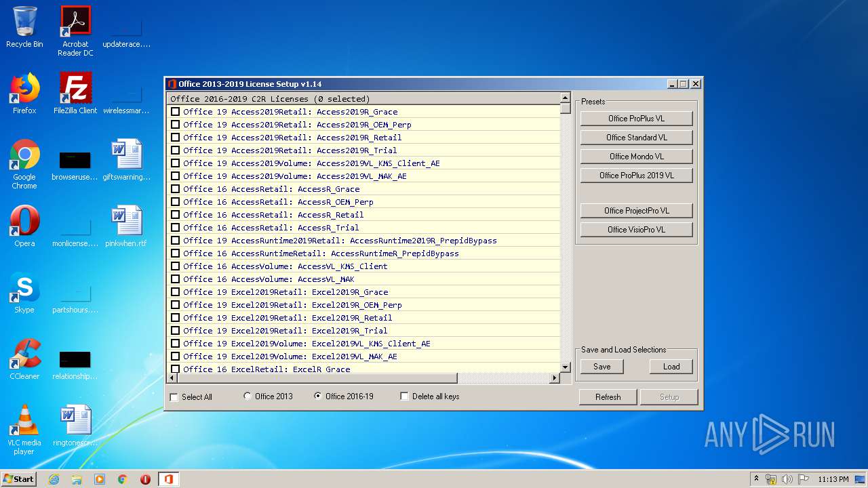Select the relationship desktop file icon

tap(75, 363)
